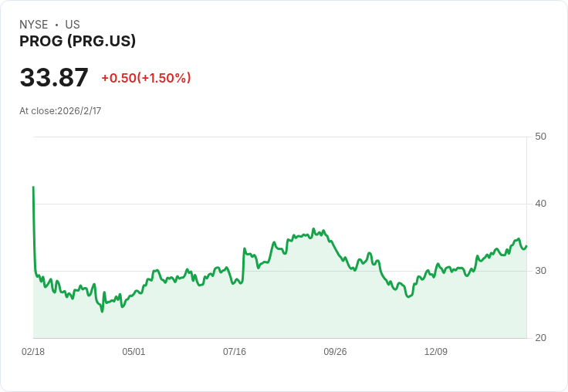Click the rightmost end of the price line

point(526,247)
